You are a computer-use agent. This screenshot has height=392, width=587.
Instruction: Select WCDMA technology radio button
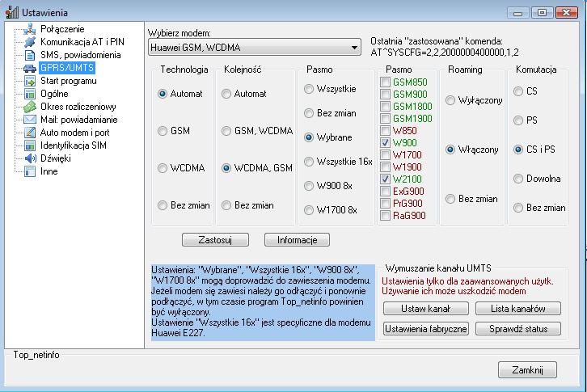[163, 168]
